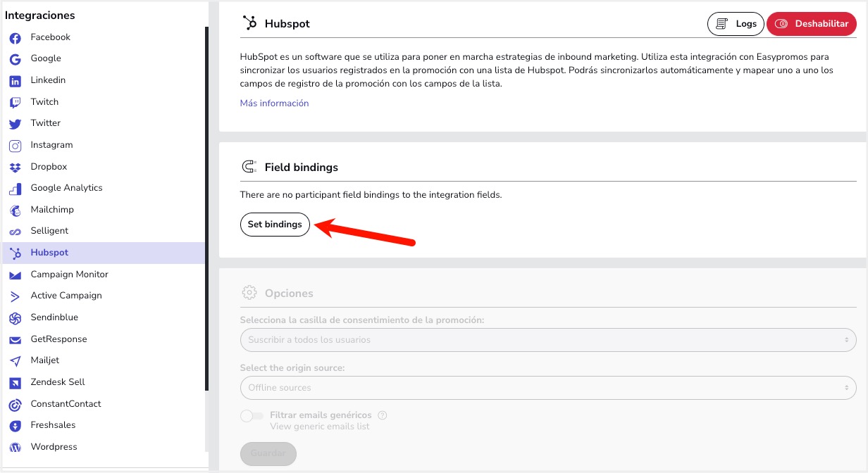Click the Hubspot logo in the header
The height and width of the screenshot is (473, 868).
point(249,23)
